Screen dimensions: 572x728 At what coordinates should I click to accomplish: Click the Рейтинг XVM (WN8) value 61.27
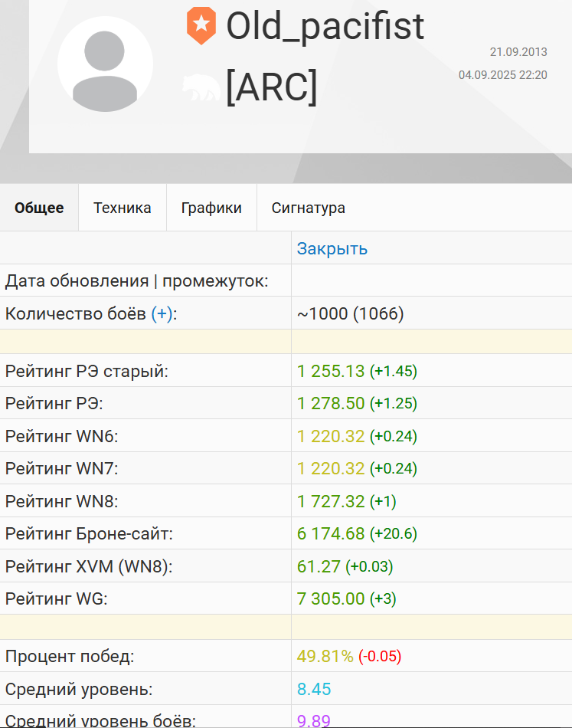point(319,566)
